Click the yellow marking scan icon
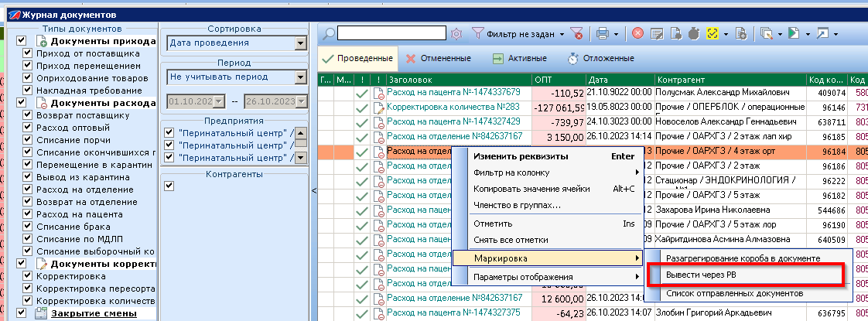 [713, 34]
